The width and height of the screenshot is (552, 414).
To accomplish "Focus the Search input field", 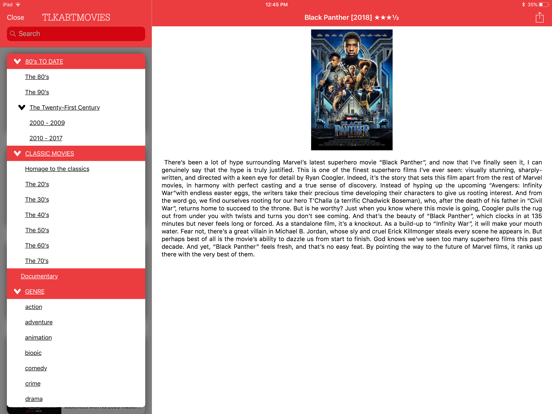I will (76, 34).
